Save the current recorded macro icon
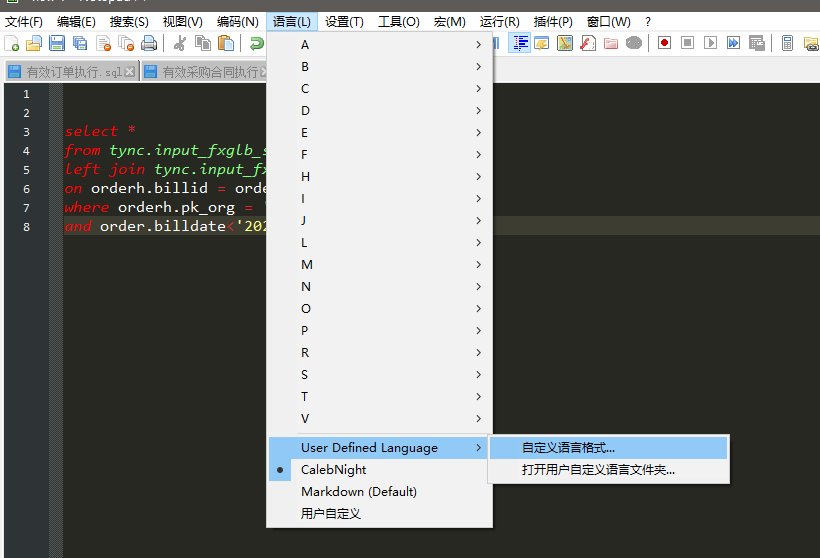The width and height of the screenshot is (820, 558). click(x=757, y=43)
